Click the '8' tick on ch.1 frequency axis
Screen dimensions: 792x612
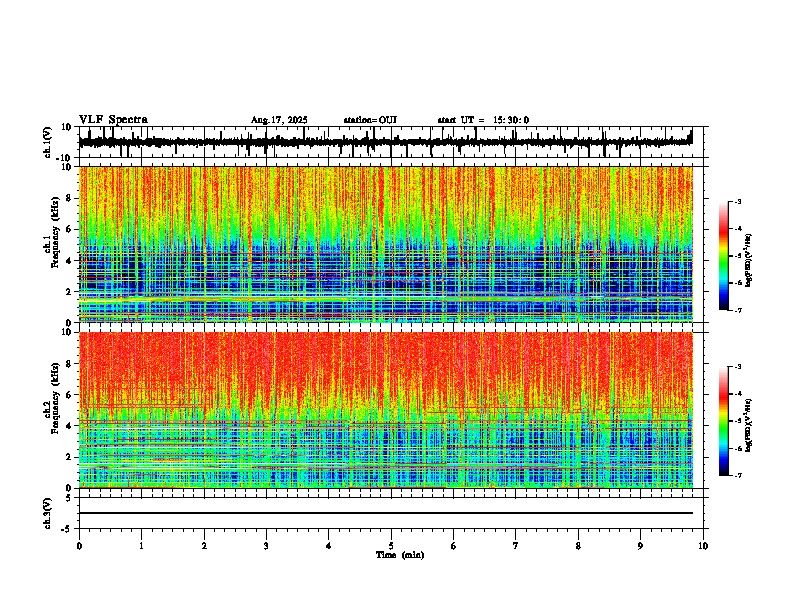70,198
